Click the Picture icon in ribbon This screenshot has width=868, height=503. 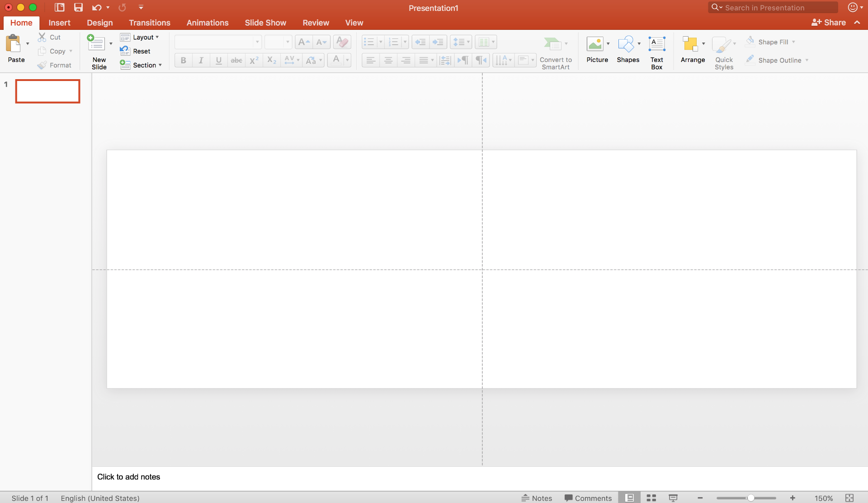coord(594,44)
